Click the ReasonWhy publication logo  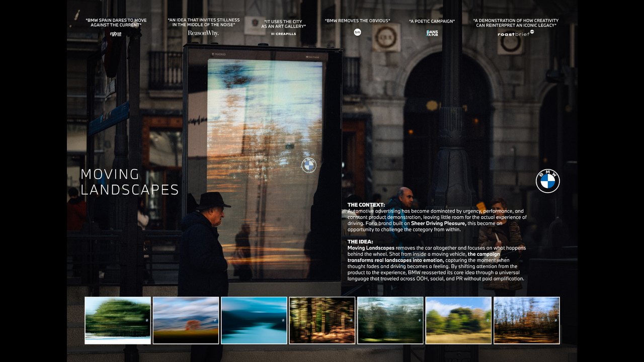(203, 33)
